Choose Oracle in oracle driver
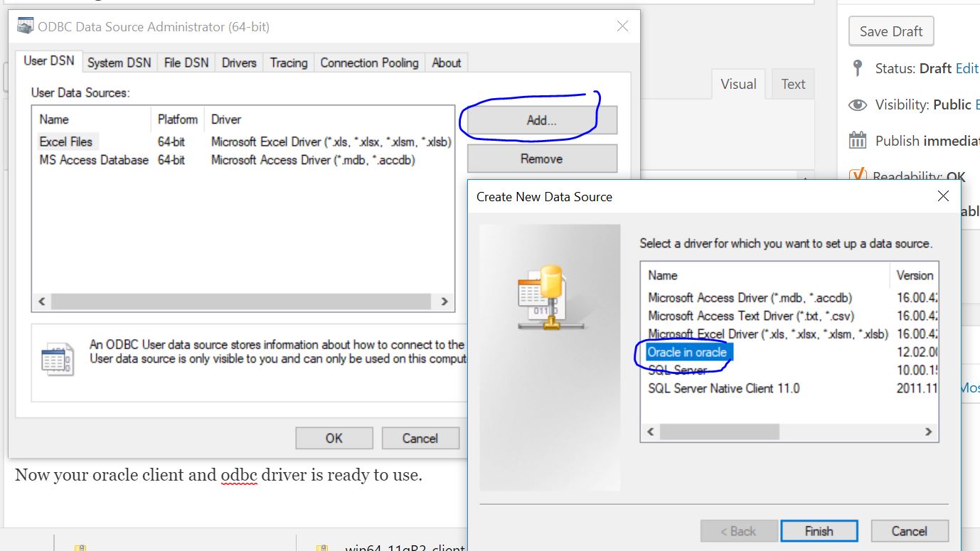The height and width of the screenshot is (551, 980). [688, 352]
